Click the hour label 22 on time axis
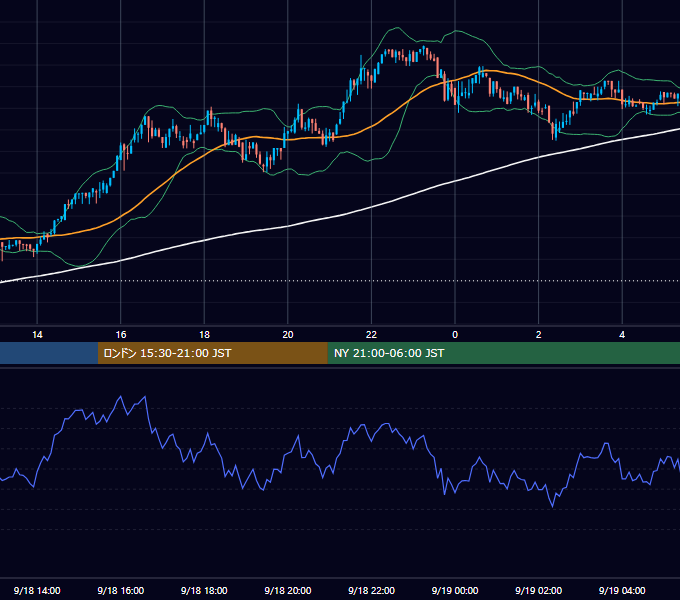 371,335
